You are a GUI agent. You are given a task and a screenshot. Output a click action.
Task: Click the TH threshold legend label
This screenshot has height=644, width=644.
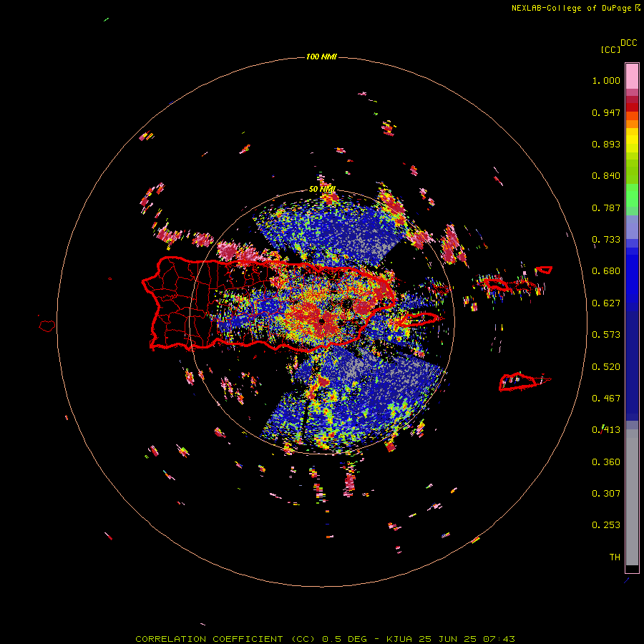pos(615,557)
